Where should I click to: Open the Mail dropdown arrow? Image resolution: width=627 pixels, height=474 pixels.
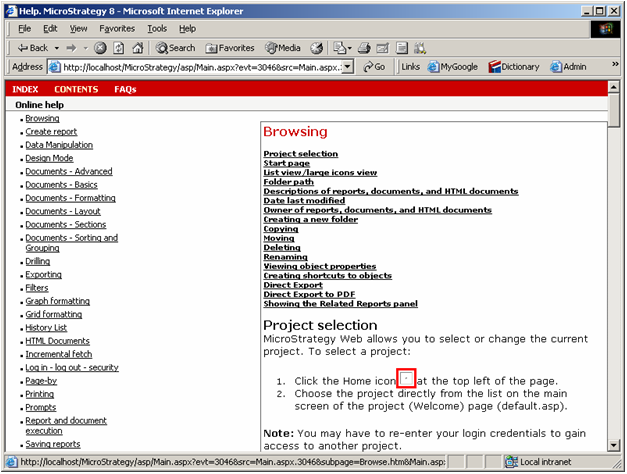(x=349, y=48)
